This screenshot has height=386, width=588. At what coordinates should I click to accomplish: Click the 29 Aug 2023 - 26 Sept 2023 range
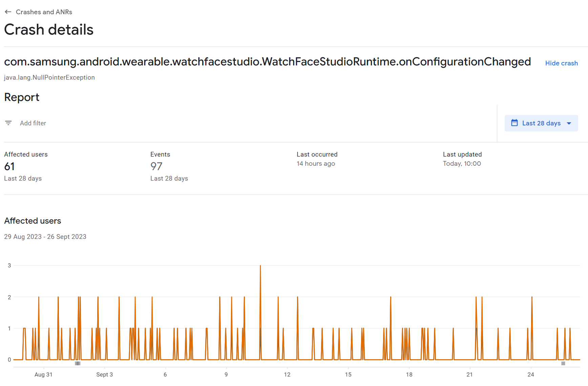[45, 237]
